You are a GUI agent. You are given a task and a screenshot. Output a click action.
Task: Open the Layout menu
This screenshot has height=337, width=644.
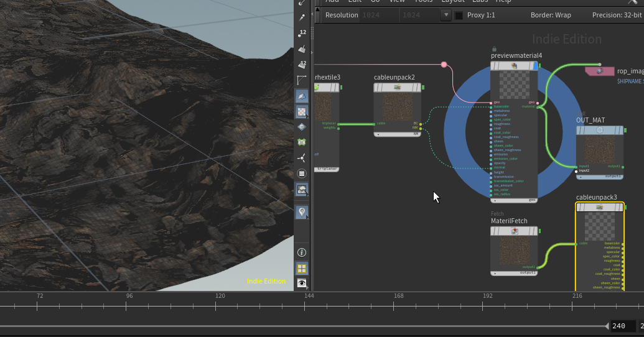[x=453, y=2]
